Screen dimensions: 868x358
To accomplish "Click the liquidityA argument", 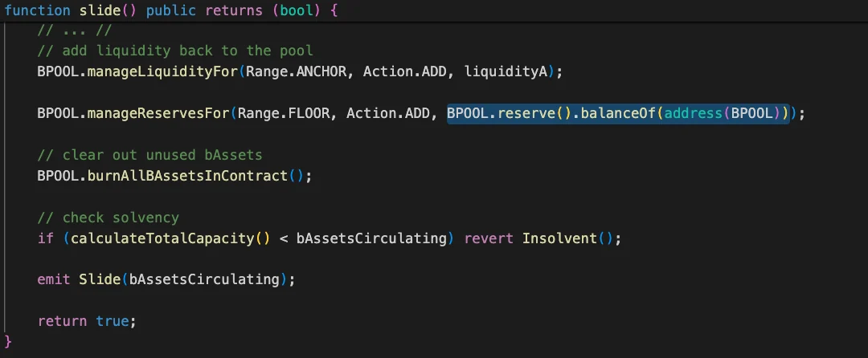I will 506,71.
